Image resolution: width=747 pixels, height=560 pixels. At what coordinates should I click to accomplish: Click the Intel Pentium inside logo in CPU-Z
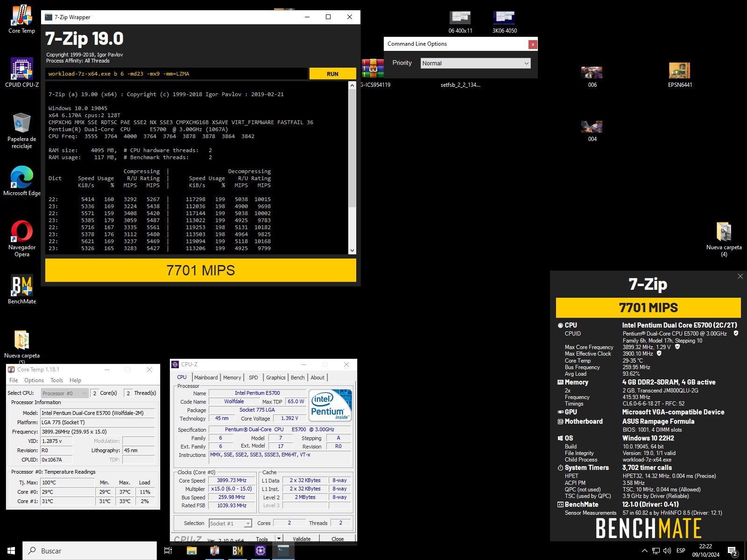point(330,405)
